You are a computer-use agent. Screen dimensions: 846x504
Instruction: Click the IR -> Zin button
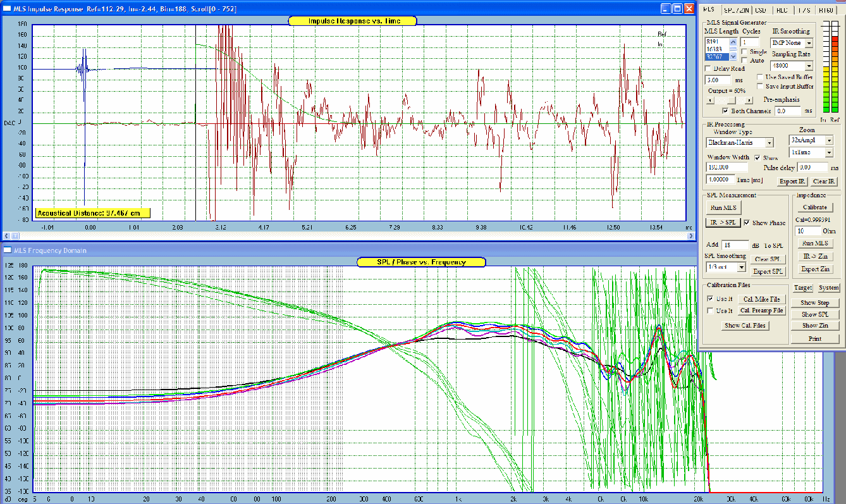(814, 256)
